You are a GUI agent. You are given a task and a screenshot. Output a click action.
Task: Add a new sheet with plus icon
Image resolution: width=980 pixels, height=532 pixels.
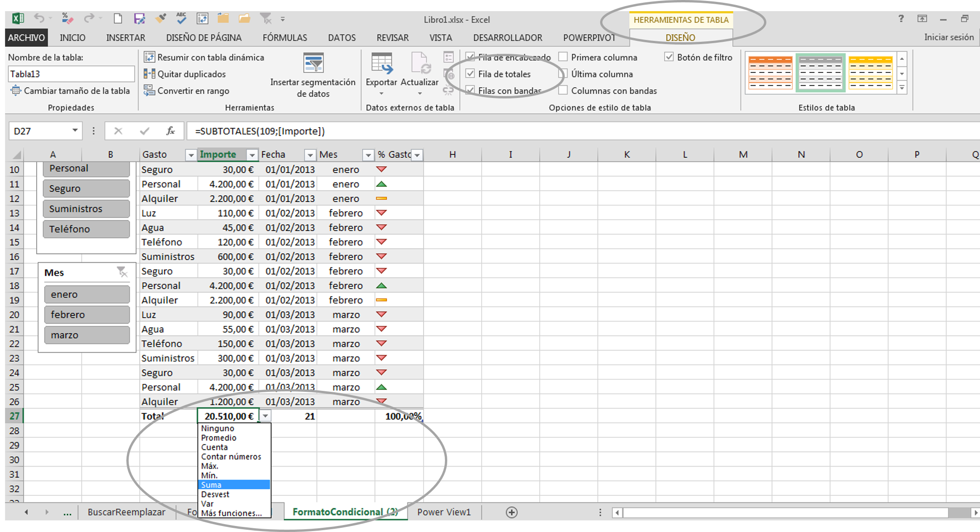click(x=511, y=512)
